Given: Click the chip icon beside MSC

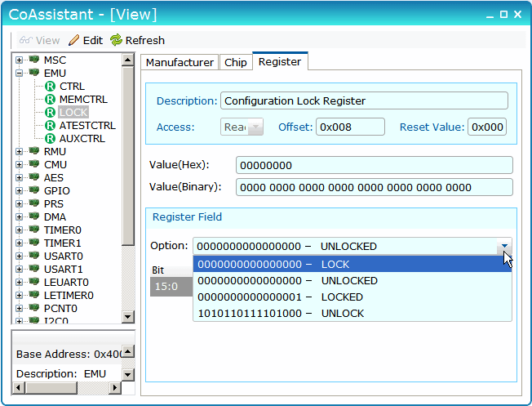Looking at the screenshot, I should click(34, 60).
